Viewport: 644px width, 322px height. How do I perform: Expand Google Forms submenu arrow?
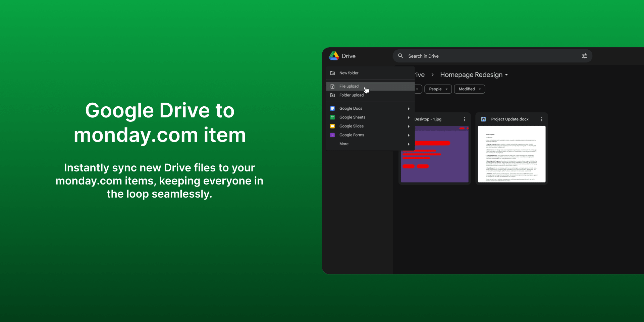point(409,135)
